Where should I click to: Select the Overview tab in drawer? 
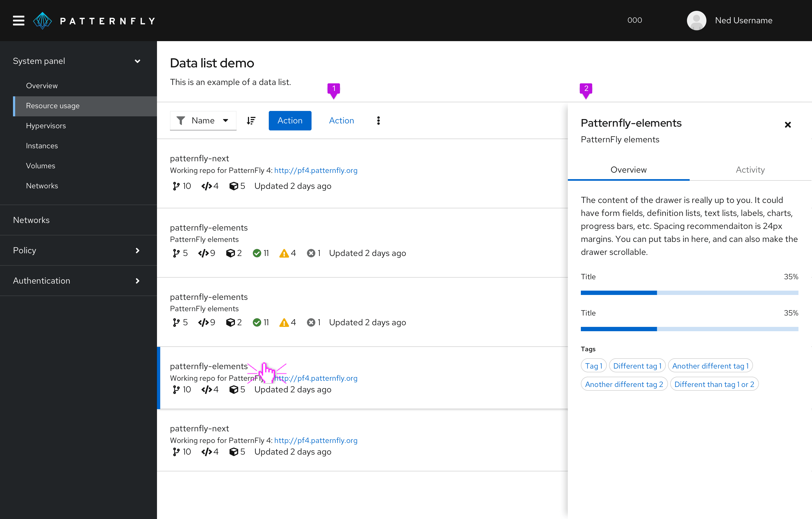[x=628, y=170]
